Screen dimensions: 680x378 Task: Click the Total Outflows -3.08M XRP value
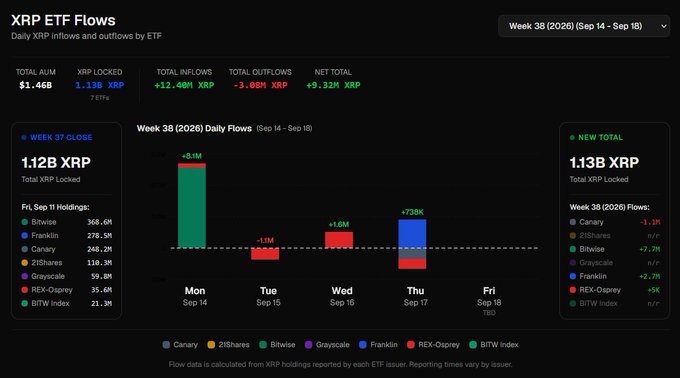point(260,85)
